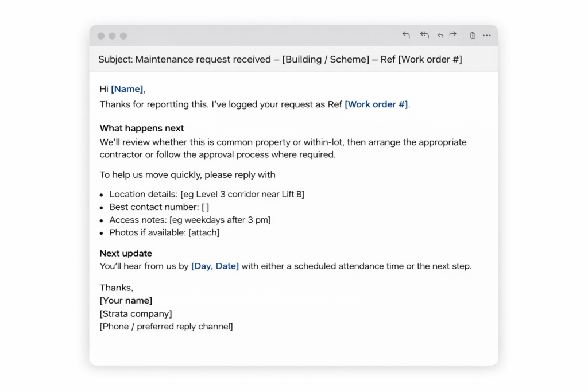Click the Forward right-arrow icon
Image resolution: width=588 pixels, height=392 pixels.
click(453, 35)
